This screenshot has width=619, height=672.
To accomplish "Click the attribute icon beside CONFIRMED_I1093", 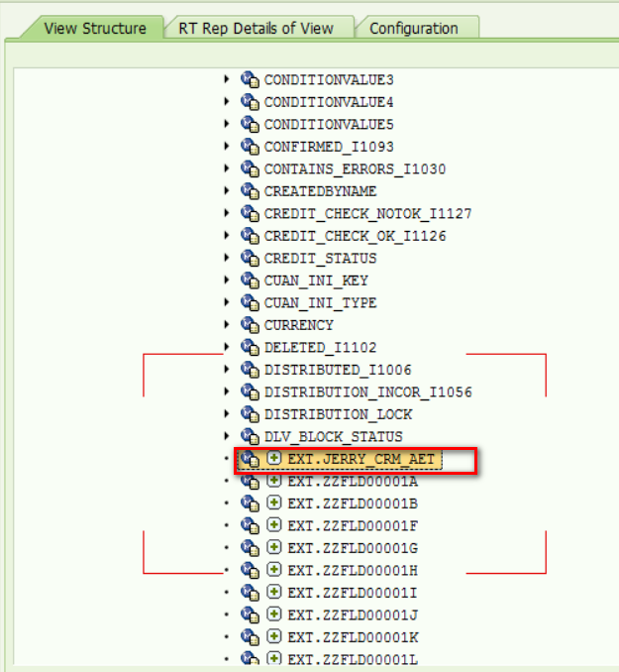I will (x=250, y=147).
